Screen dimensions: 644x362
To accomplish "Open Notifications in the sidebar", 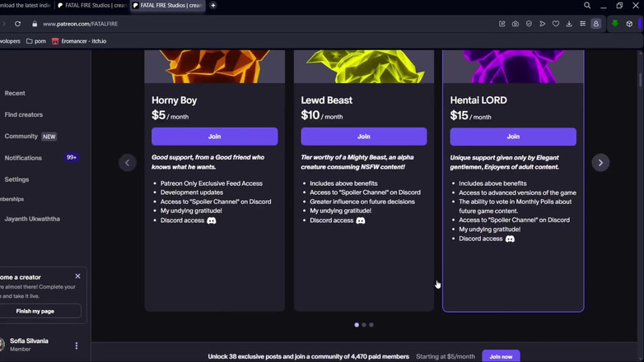I will point(23,158).
